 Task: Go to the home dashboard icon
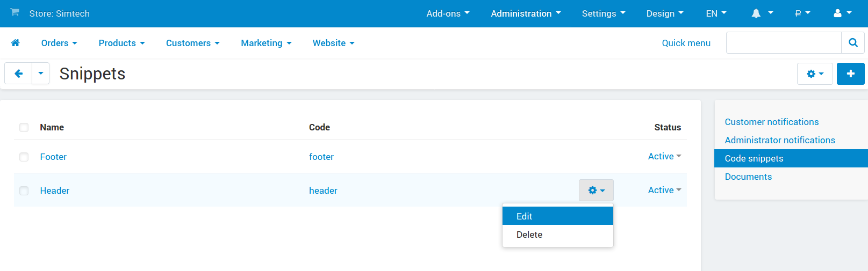(16, 43)
